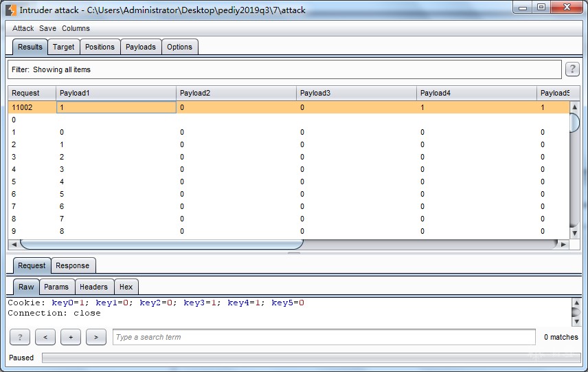Screen dimensions: 588x372
Task: Open search help question mark button
Action: point(20,337)
